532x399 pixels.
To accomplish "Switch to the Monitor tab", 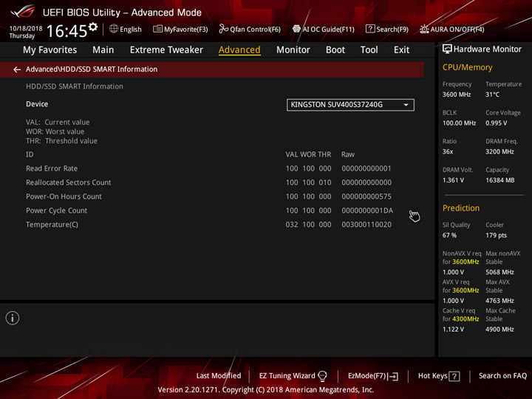I will (x=293, y=50).
